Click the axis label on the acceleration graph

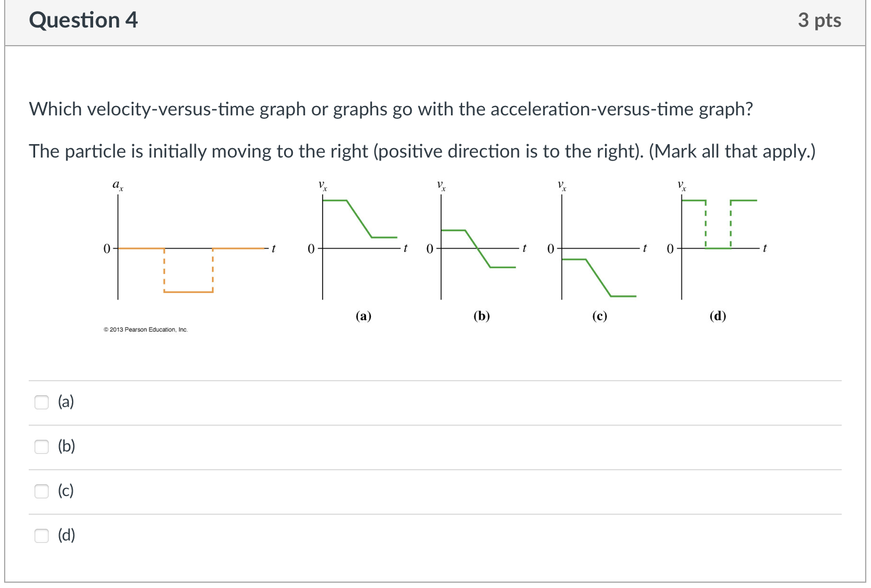[x=117, y=184]
